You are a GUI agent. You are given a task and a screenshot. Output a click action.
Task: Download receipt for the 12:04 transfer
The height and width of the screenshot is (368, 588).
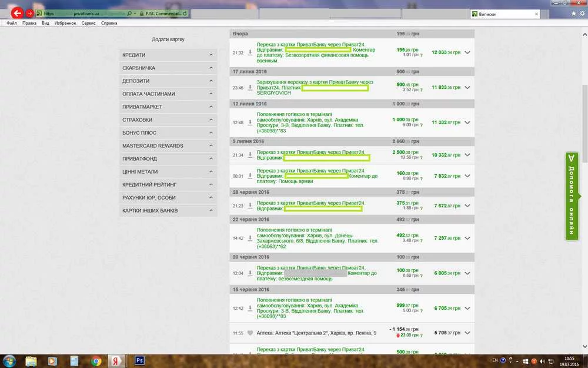coord(250,273)
